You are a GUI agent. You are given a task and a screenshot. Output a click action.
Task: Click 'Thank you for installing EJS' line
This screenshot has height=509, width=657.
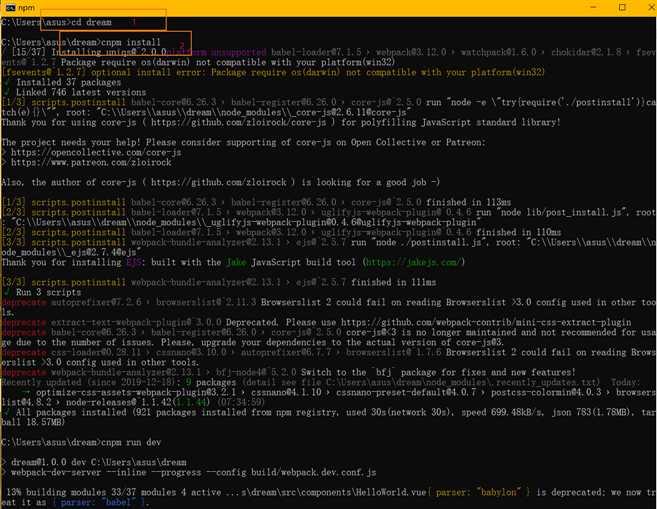click(x=233, y=262)
